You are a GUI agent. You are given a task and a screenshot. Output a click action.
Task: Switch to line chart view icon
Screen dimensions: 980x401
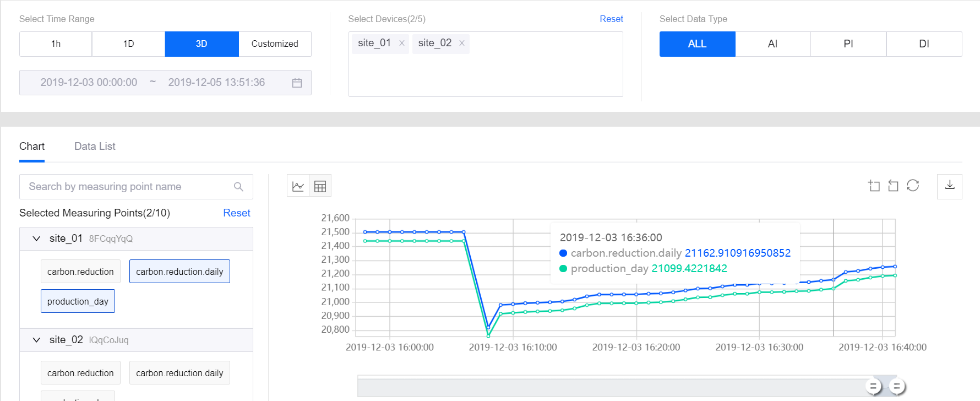coord(298,186)
